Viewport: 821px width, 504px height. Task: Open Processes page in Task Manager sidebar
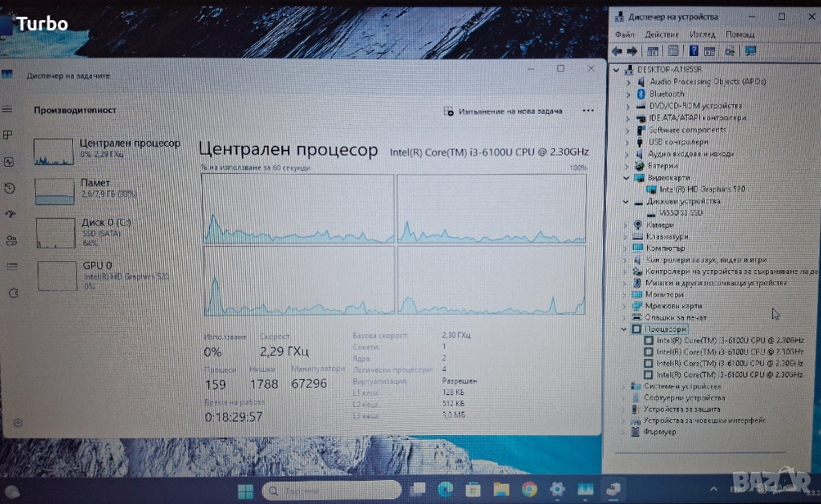coord(8,135)
